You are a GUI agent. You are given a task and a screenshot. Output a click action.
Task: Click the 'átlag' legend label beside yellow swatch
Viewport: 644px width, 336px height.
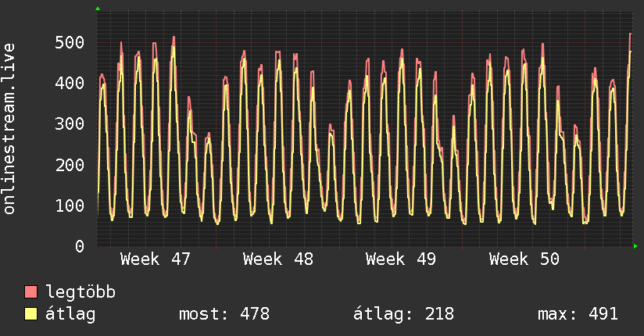pos(70,314)
